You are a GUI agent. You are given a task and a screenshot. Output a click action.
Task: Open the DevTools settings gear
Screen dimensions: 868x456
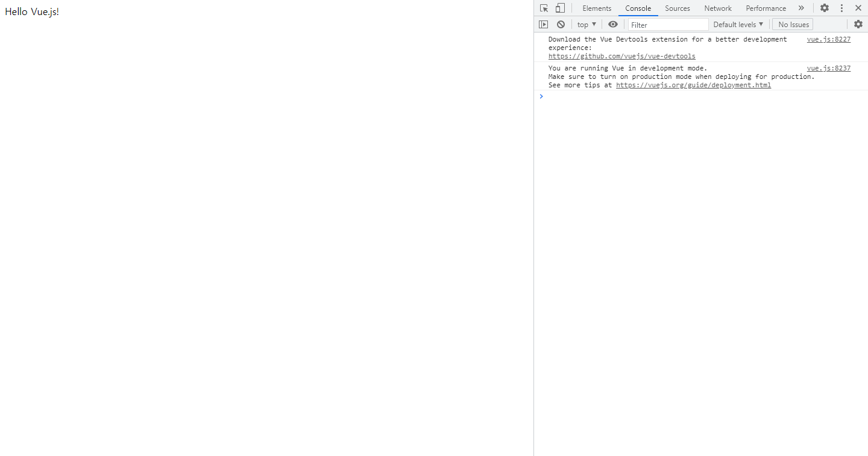coord(824,8)
